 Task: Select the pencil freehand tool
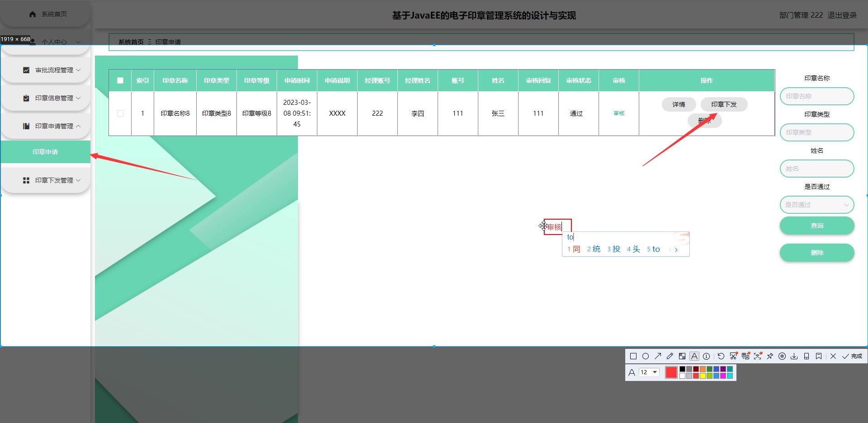click(670, 356)
